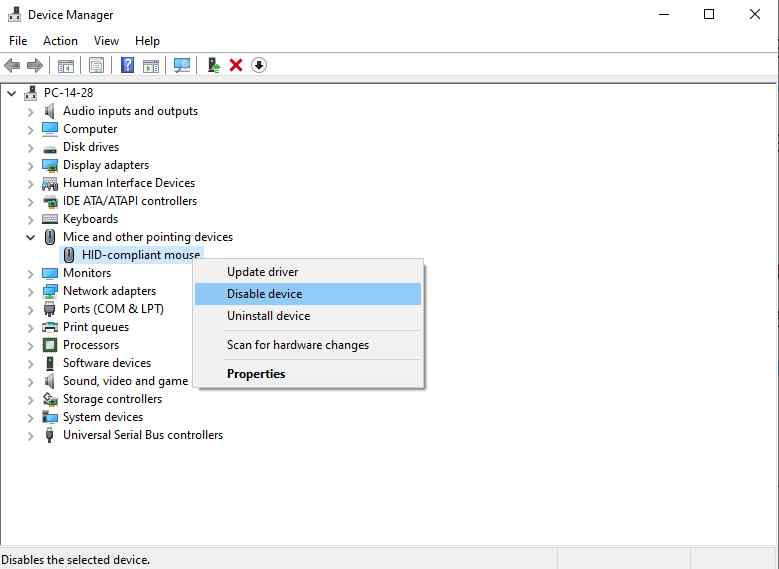Screen dimensions: 779x569
Task: Select the Sound, video and game row
Action: pos(125,381)
